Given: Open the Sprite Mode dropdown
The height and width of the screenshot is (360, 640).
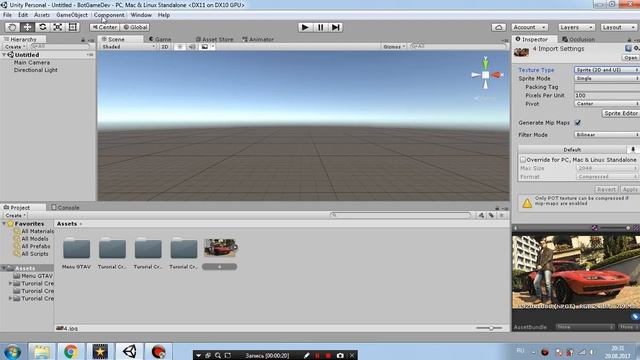Looking at the screenshot, I should [x=607, y=78].
